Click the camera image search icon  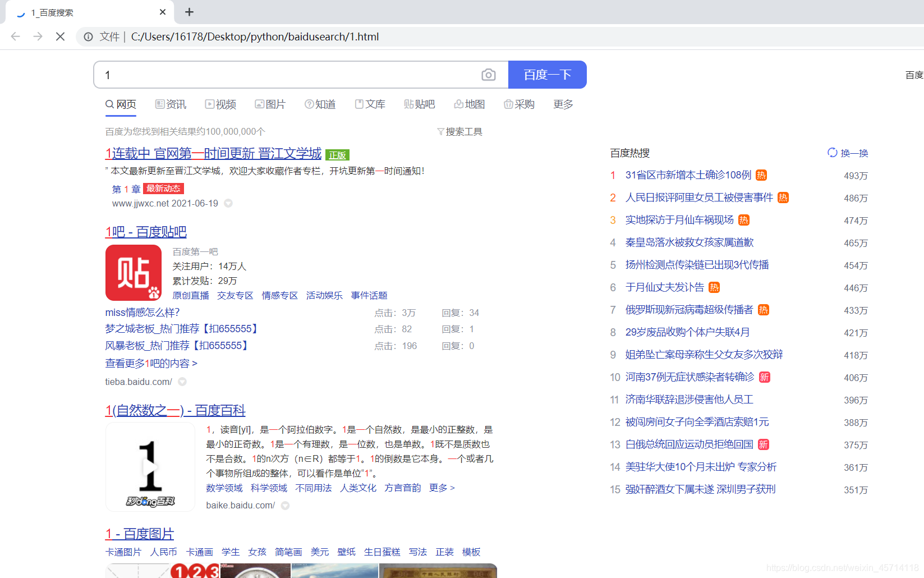pos(489,75)
